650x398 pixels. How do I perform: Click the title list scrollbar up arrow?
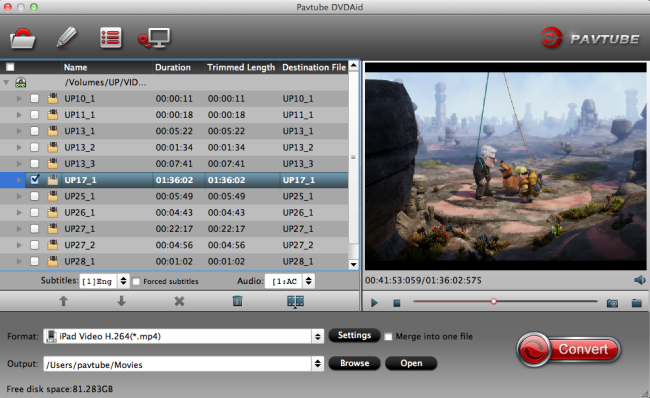(x=354, y=66)
